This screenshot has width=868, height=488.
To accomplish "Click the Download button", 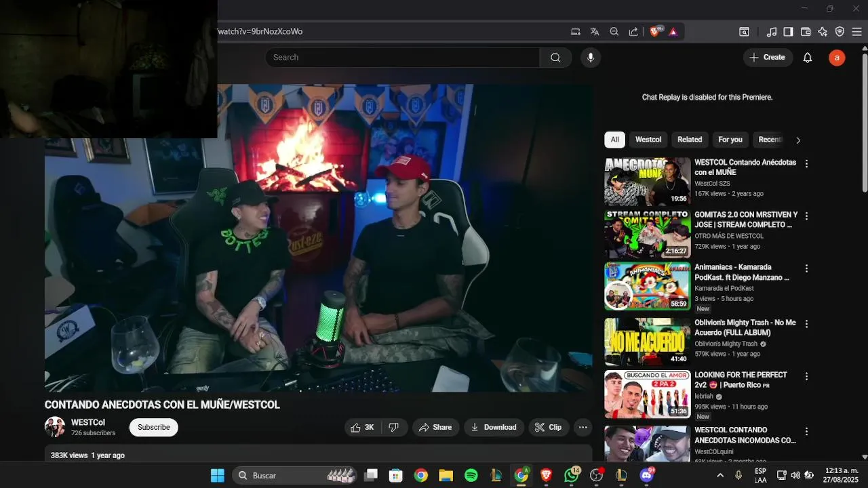I will 494,427.
